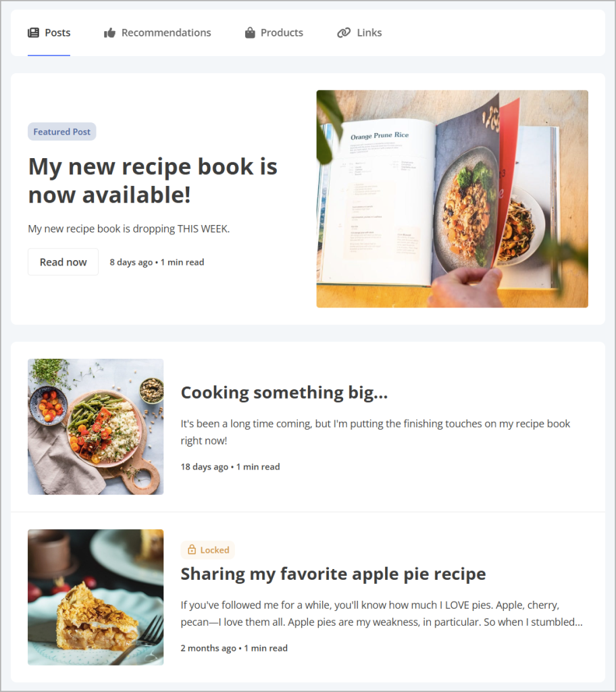Click the "It's been a long time coming" excerpt
This screenshot has height=692, width=616.
[x=376, y=432]
